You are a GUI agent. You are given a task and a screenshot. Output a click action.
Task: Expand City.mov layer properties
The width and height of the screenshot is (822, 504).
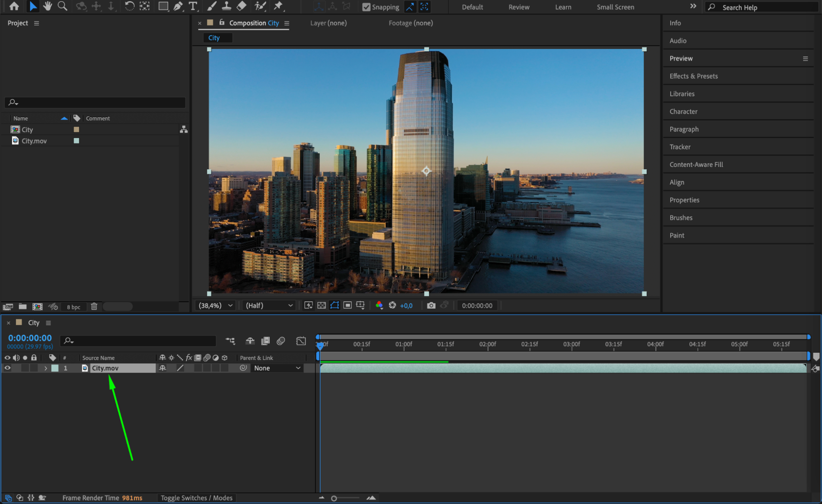[x=46, y=368]
